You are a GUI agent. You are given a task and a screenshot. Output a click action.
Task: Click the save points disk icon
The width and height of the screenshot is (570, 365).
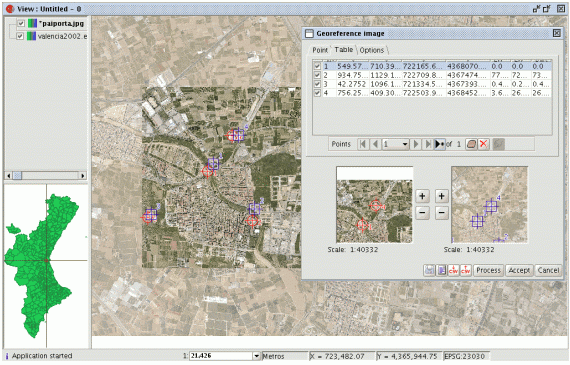pyautogui.click(x=429, y=270)
